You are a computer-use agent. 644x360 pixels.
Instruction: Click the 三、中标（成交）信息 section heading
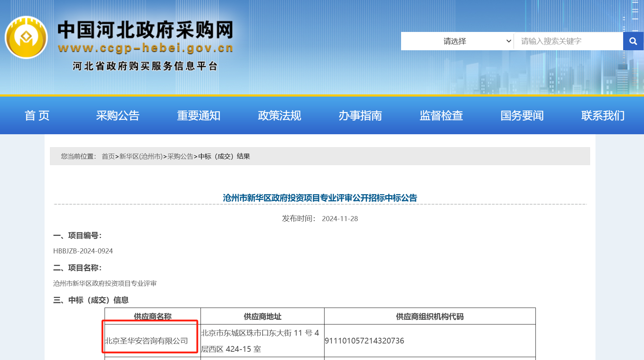click(x=91, y=300)
